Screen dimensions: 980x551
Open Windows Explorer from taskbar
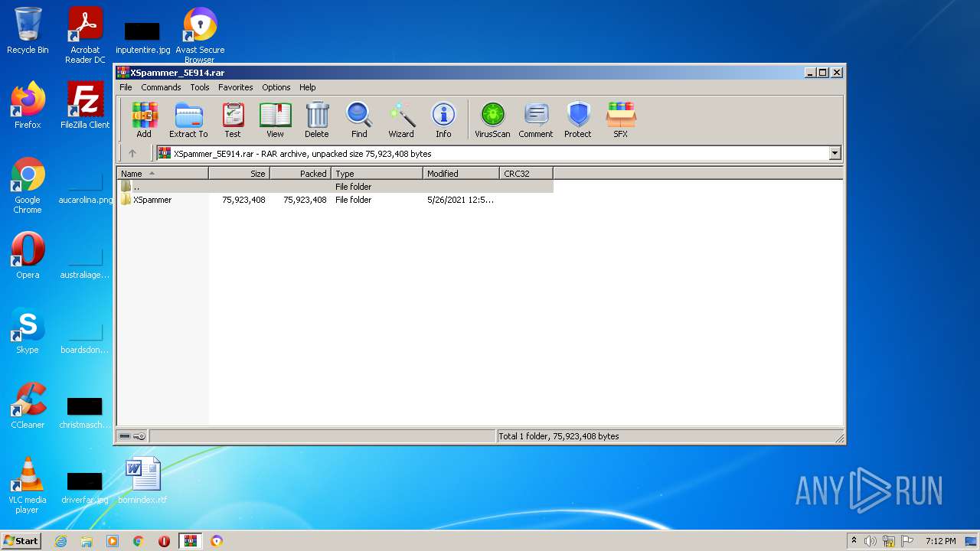coord(87,541)
